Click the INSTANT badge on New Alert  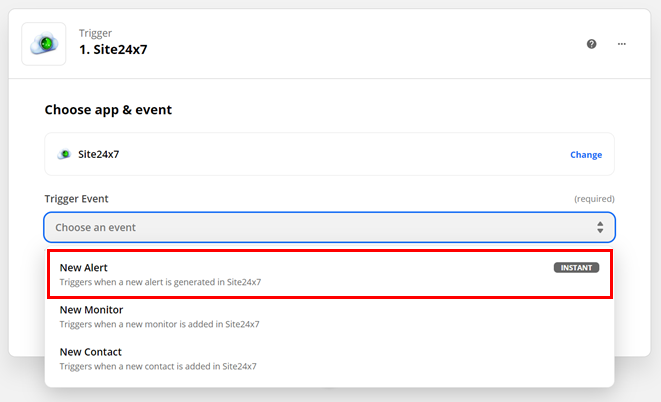pyautogui.click(x=577, y=268)
